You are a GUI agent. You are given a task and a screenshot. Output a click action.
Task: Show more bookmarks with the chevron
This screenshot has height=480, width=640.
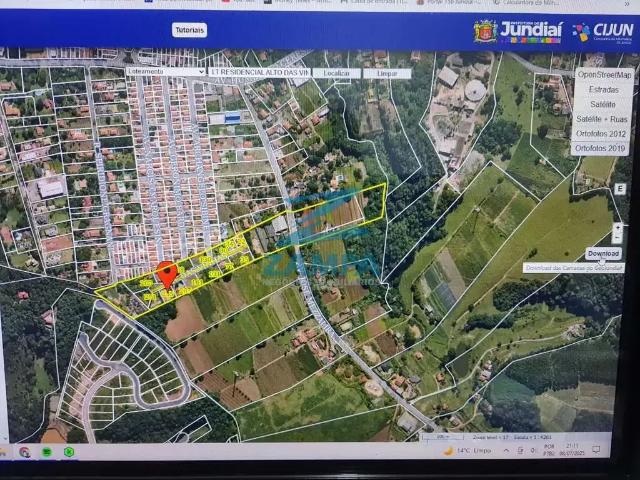point(627,3)
